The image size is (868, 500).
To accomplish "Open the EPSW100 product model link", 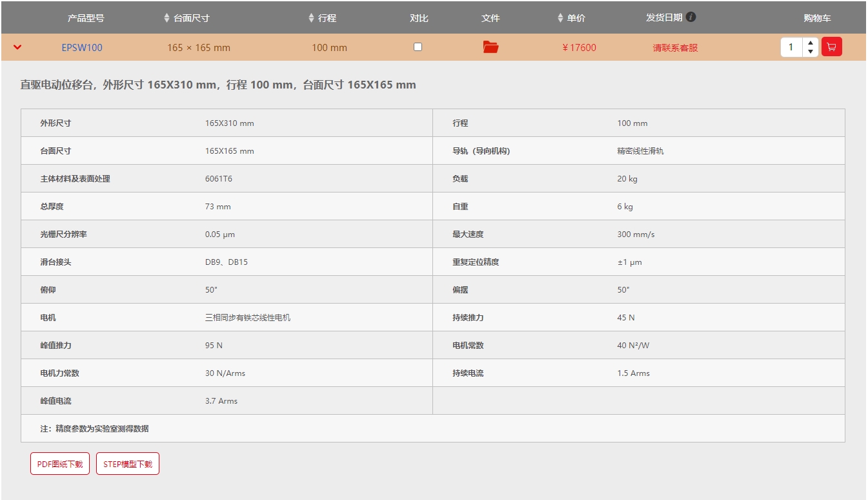I will (x=82, y=48).
